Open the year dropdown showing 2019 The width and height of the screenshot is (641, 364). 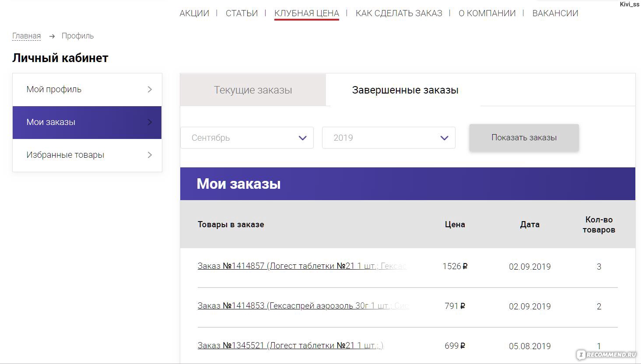pyautogui.click(x=389, y=138)
